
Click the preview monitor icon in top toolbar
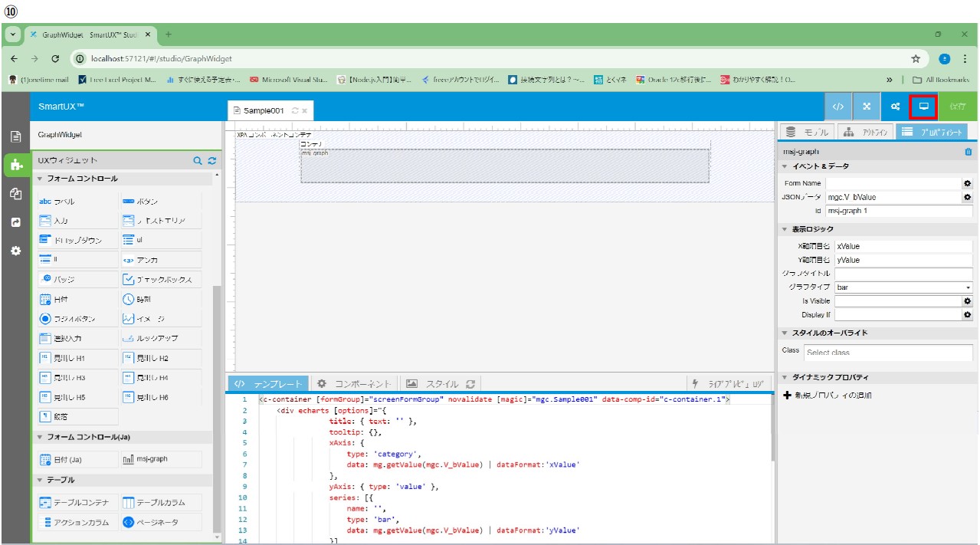[x=923, y=107]
